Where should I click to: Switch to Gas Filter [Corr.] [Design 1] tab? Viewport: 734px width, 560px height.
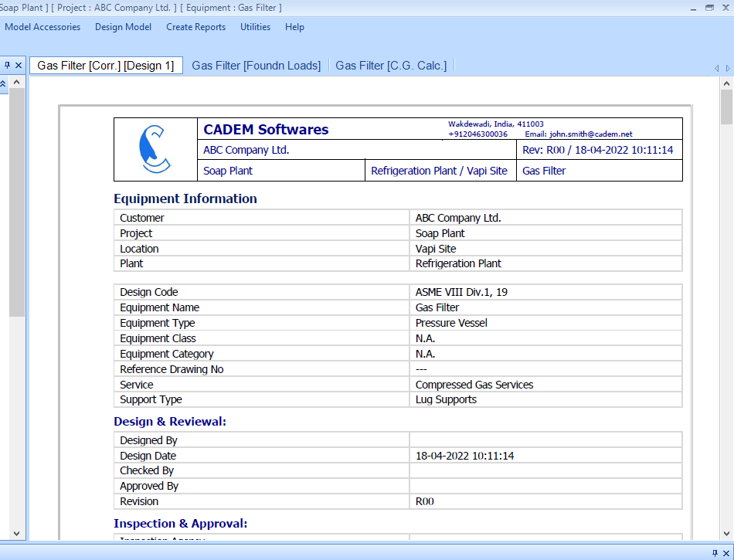[x=106, y=66]
